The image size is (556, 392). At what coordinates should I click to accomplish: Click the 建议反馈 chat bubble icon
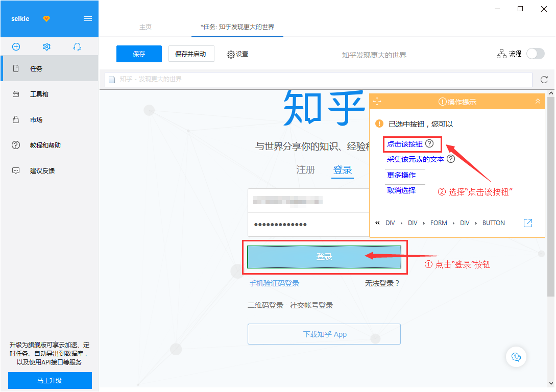(x=16, y=170)
